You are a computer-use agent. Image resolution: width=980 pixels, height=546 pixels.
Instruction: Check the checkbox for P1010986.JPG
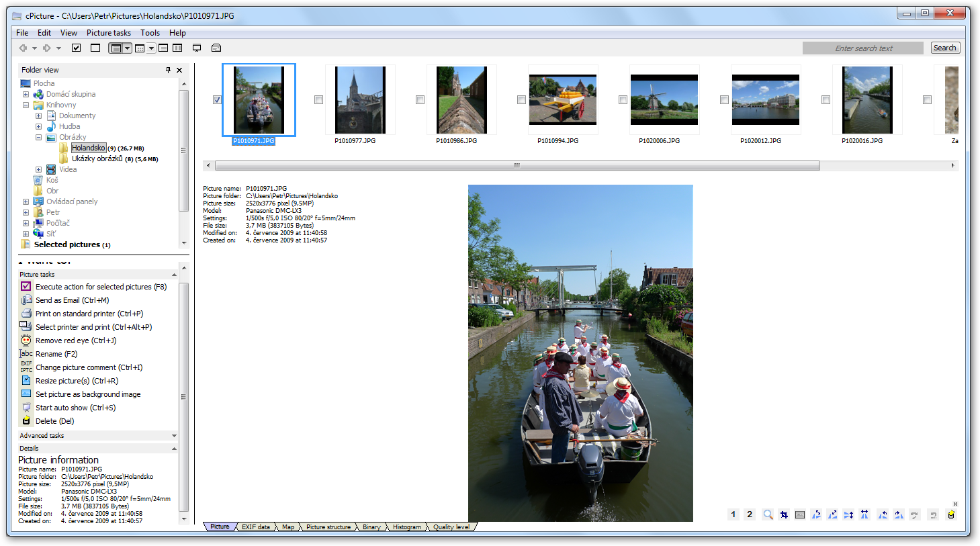point(420,99)
